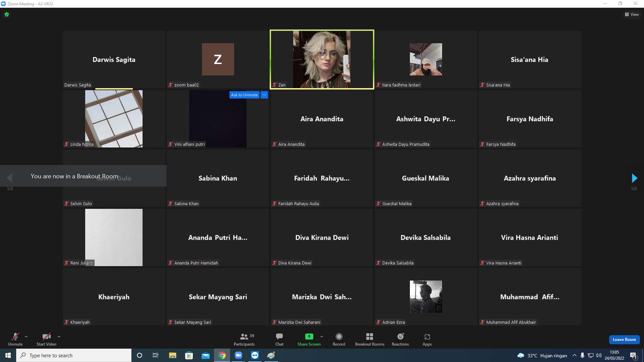Show hidden system tray icons
The height and width of the screenshot is (362, 644).
pyautogui.click(x=575, y=355)
